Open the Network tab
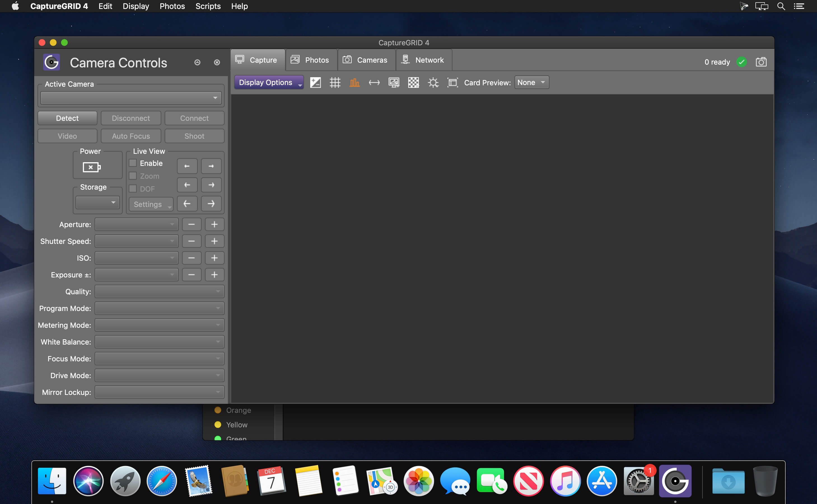This screenshot has height=504, width=817. click(423, 60)
